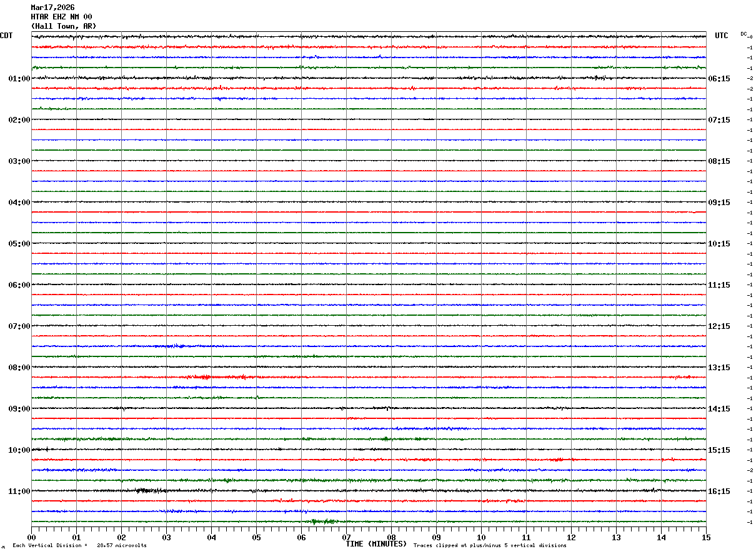
Task: Click the TIME (MINUTES) axis title
Action: point(376,544)
